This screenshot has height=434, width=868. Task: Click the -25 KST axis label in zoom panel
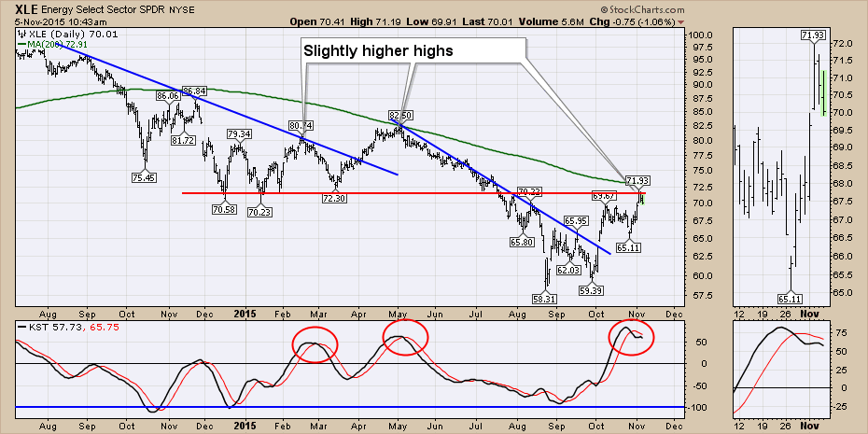838,407
